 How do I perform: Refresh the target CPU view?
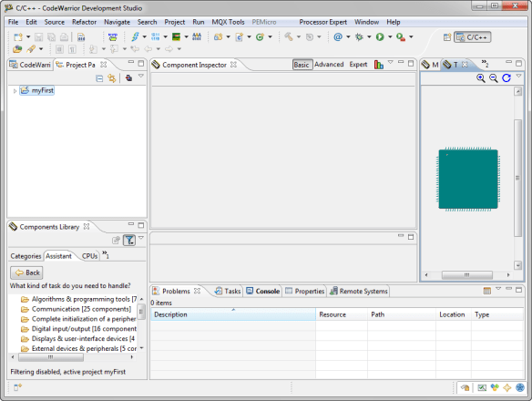(x=506, y=78)
